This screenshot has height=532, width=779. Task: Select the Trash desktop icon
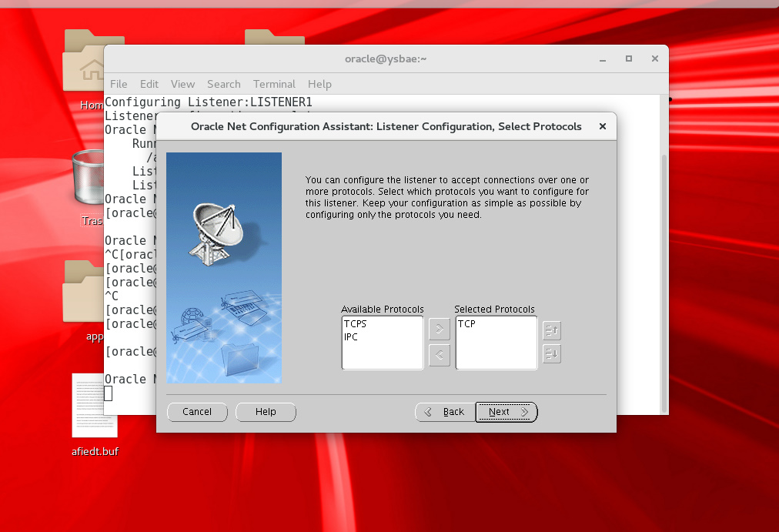(x=88, y=188)
